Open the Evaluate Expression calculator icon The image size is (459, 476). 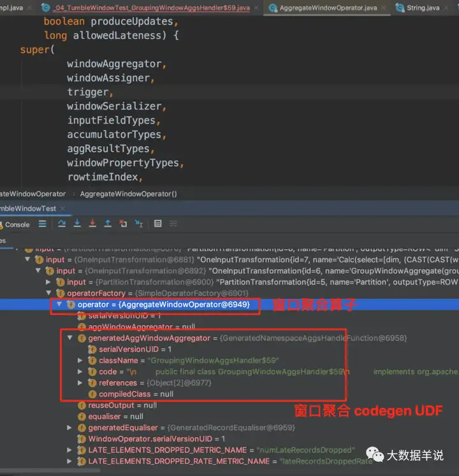tap(157, 224)
